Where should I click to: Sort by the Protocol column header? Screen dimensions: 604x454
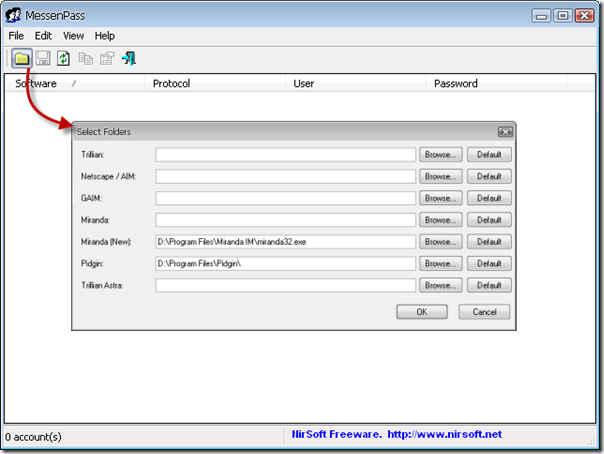coord(215,84)
